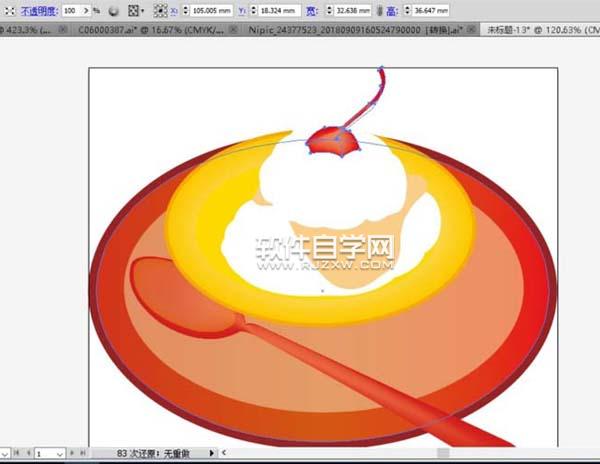Open the recolor artwork circular icon

[113, 11]
